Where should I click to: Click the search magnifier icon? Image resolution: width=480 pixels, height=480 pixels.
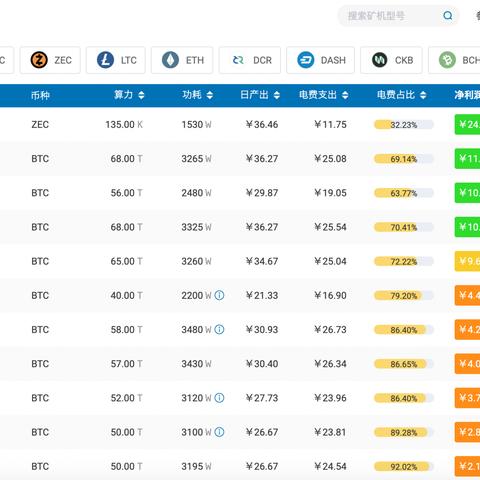click(x=448, y=15)
